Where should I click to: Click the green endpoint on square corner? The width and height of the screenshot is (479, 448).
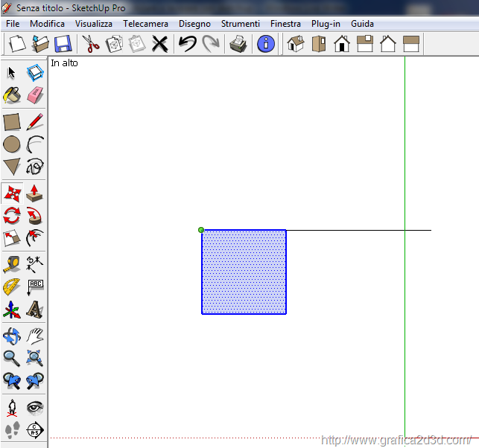pos(201,230)
